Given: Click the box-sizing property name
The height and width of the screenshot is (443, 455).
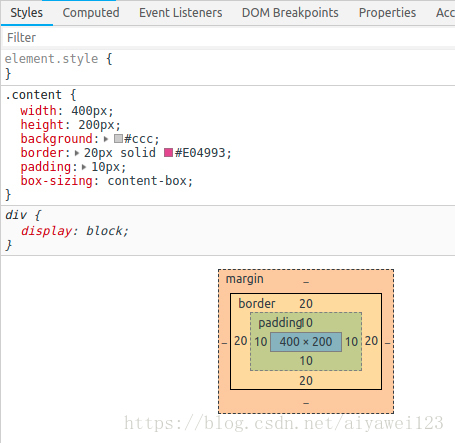Looking at the screenshot, I should click(56, 181).
